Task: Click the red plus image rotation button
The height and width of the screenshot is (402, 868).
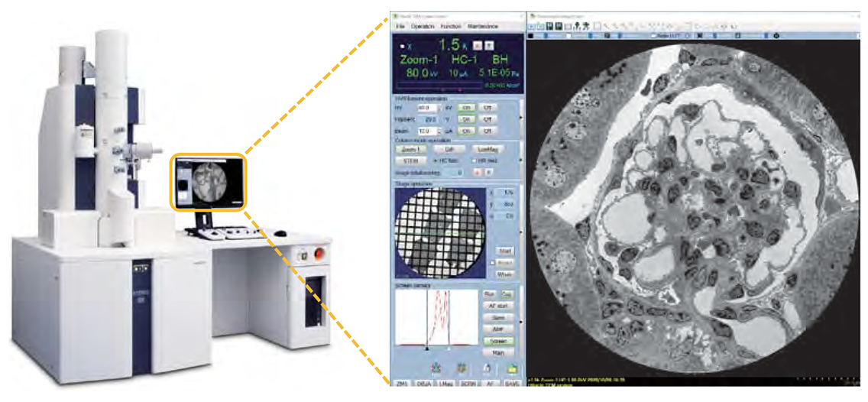Action: coord(478,173)
